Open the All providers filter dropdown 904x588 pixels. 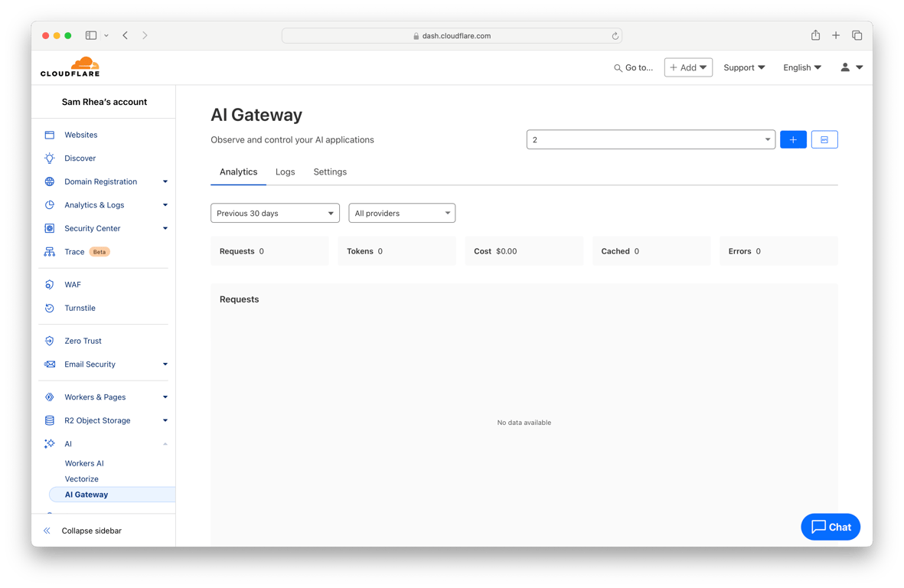(402, 213)
